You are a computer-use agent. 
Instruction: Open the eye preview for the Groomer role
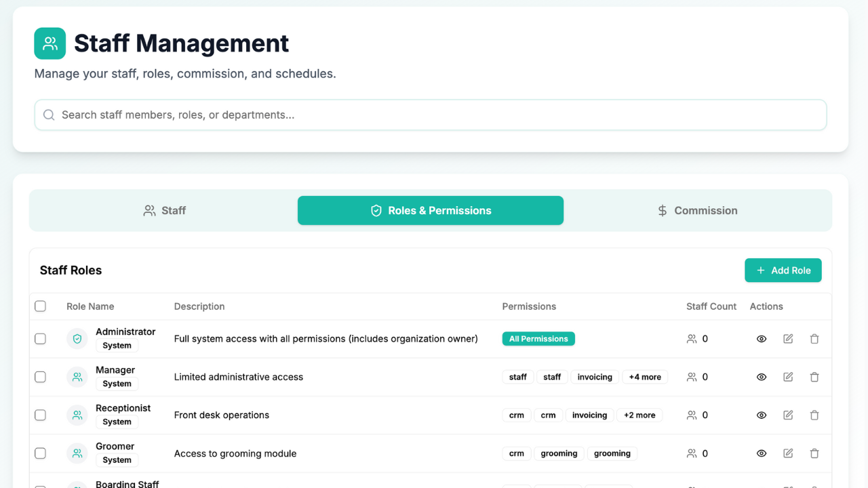click(761, 453)
